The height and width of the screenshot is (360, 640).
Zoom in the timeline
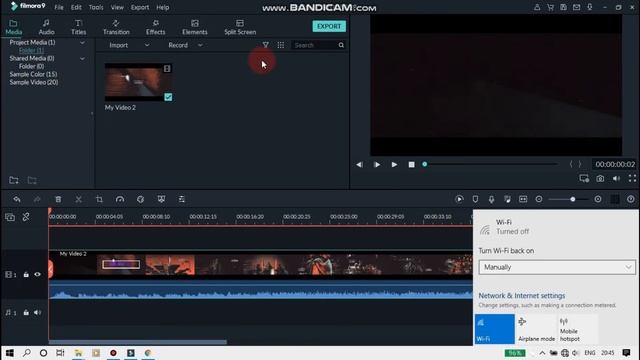(598, 199)
